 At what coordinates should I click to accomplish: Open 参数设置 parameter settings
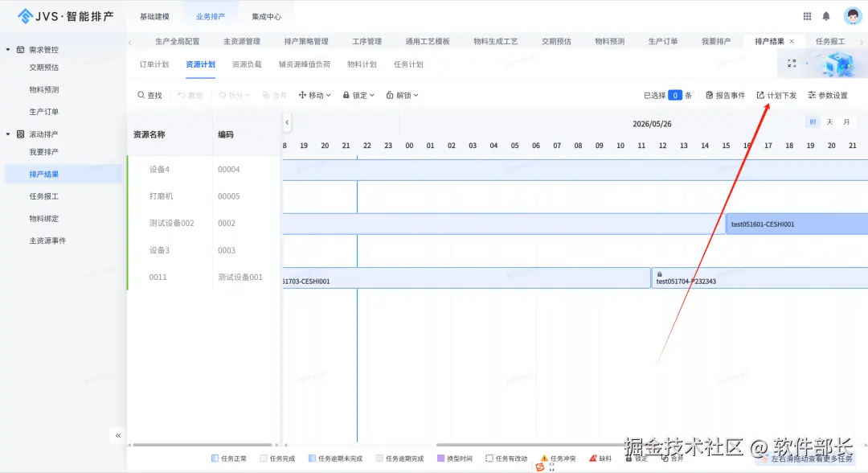(x=828, y=95)
